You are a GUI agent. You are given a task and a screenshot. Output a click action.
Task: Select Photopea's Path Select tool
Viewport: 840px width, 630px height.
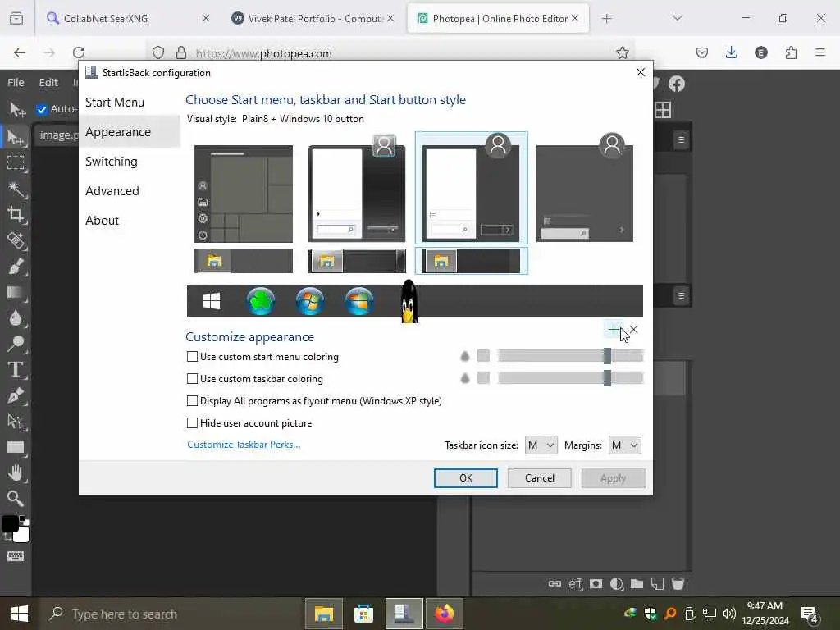[16, 422]
